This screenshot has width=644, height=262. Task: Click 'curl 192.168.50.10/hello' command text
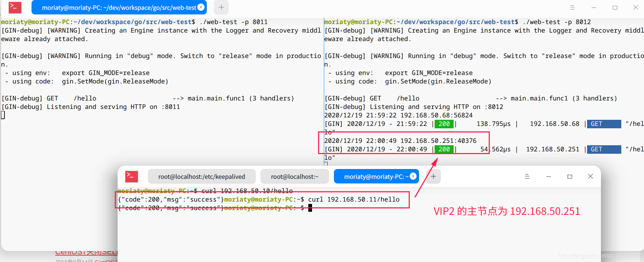[x=247, y=191]
